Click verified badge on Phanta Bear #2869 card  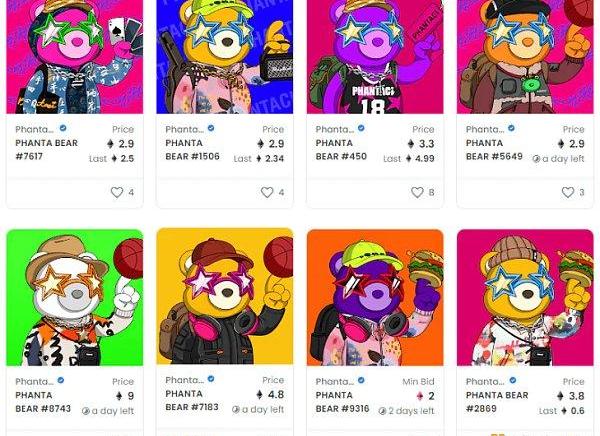point(513,380)
